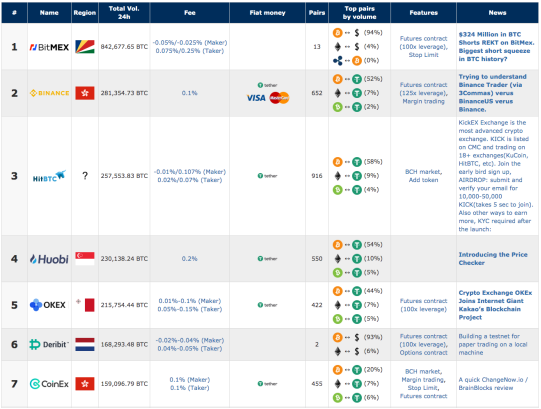Click the Bitcoin icon of BitMEX 94% pair
This screenshot has width=541, height=409.
337,33
